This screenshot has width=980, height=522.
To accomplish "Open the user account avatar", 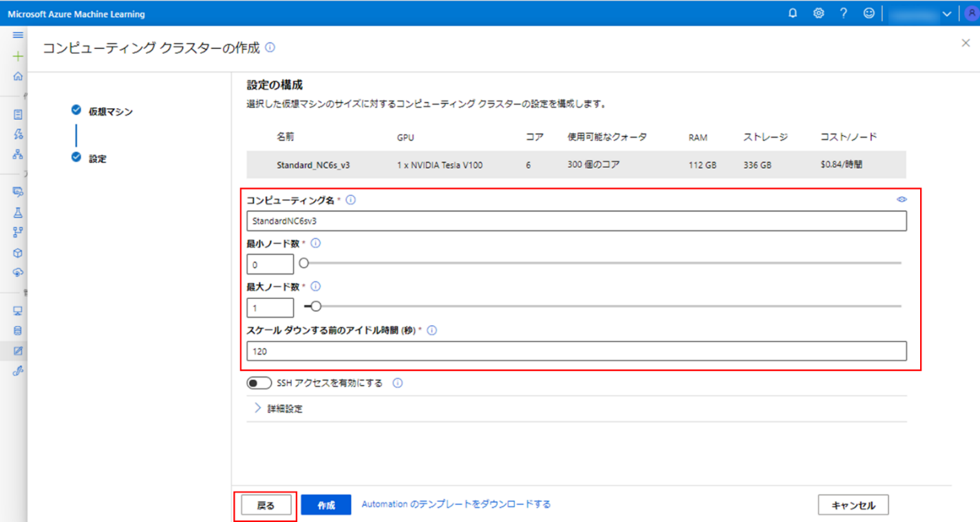I will click(971, 14).
